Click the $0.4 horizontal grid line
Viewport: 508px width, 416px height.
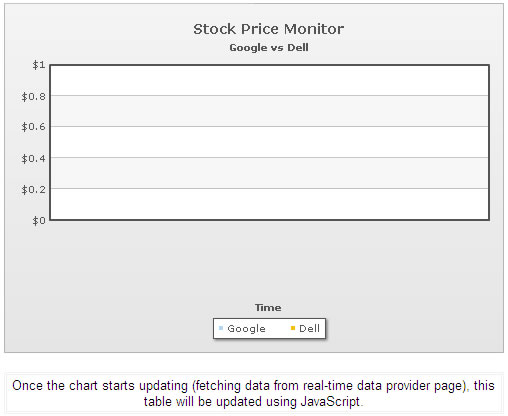pyautogui.click(x=270, y=157)
